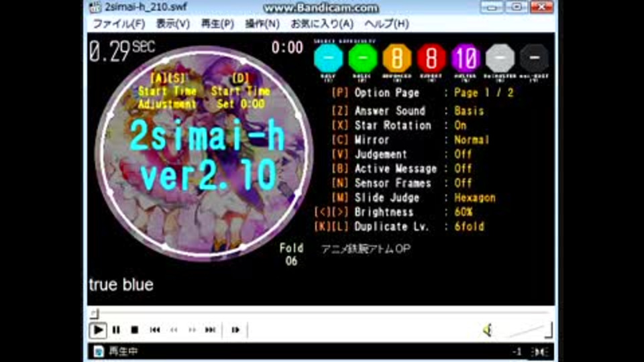Click the Fold 06 indicator
644x362 pixels.
point(291,254)
